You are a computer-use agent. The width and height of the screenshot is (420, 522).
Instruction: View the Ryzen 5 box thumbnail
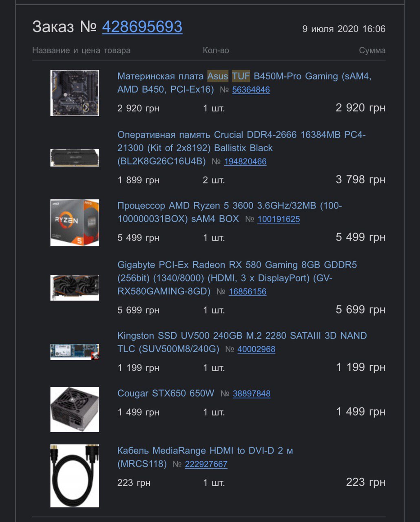point(75,223)
